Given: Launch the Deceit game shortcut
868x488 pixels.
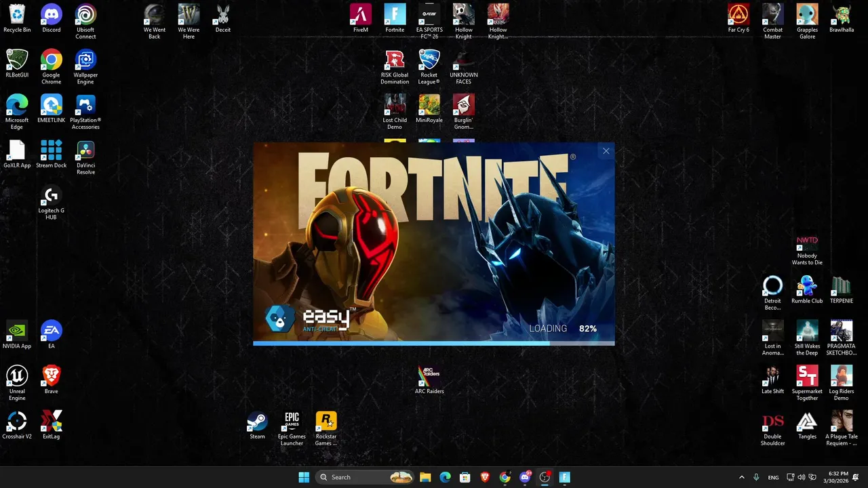Looking at the screenshot, I should pos(223,18).
